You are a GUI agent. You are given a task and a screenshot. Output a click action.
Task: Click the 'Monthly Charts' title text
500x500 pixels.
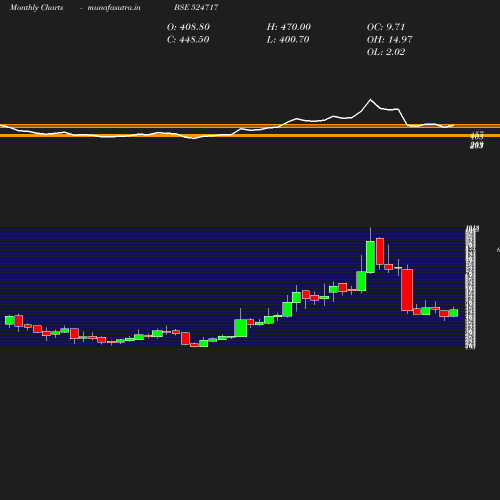36,7
